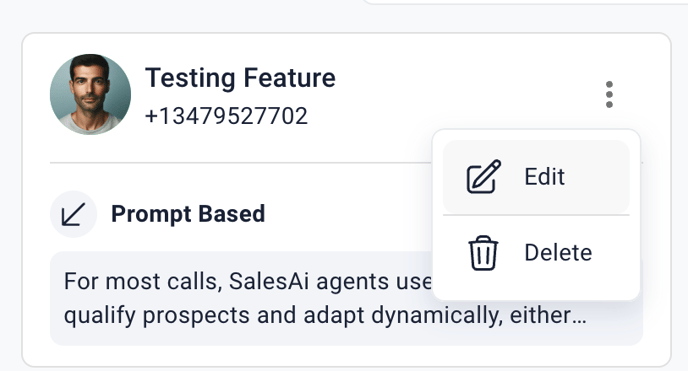The width and height of the screenshot is (688, 371).
Task: Select the Prompt Based label
Action: tap(188, 214)
